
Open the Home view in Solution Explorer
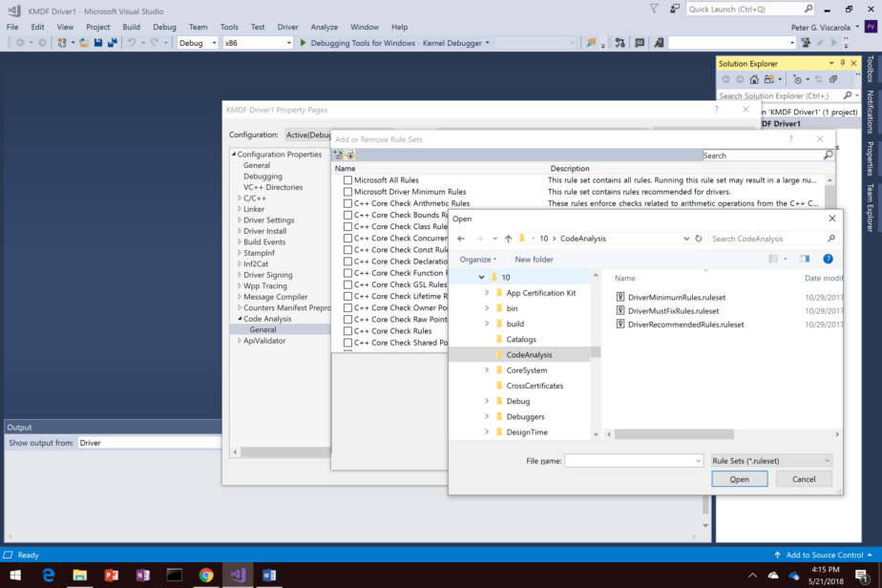753,80
